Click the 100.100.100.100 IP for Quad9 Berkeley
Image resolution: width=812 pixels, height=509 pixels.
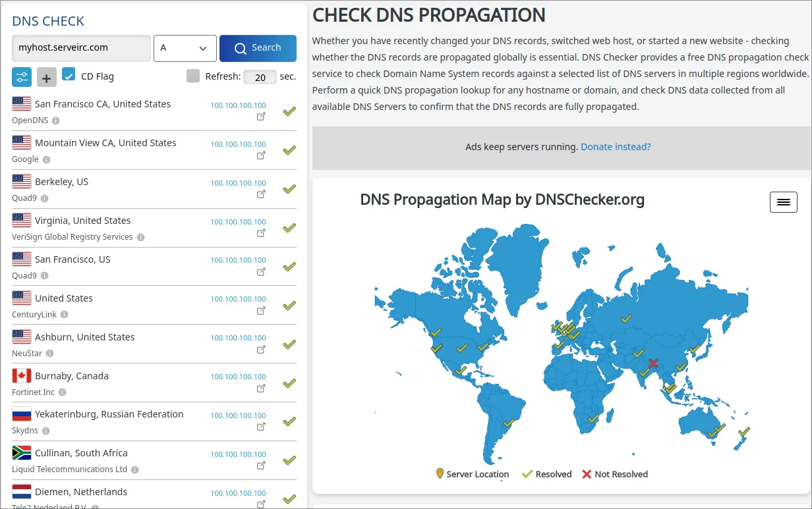(238, 183)
